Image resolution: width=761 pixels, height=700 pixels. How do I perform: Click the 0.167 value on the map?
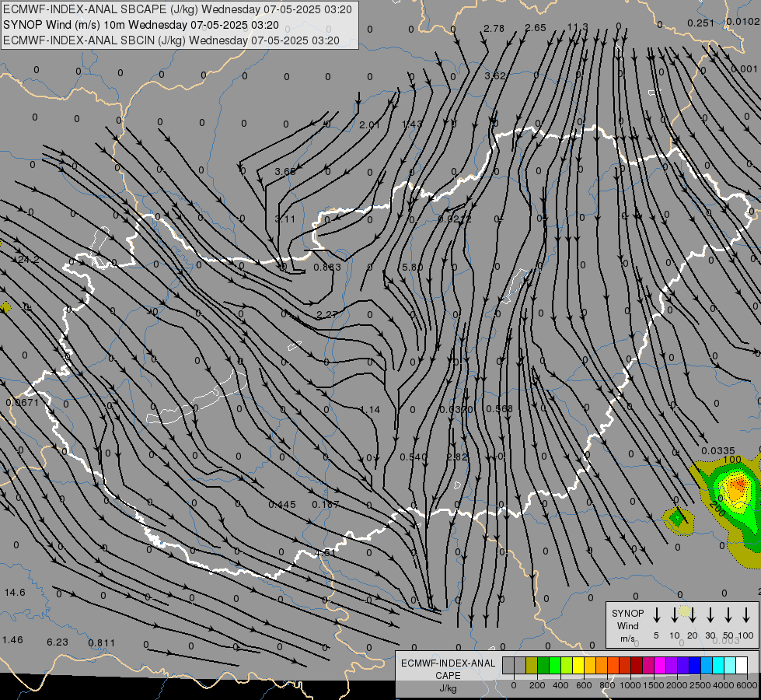tap(325, 505)
